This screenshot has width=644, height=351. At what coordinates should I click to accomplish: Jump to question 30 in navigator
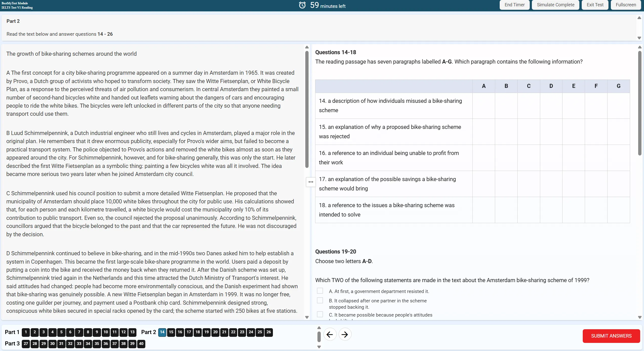click(52, 344)
